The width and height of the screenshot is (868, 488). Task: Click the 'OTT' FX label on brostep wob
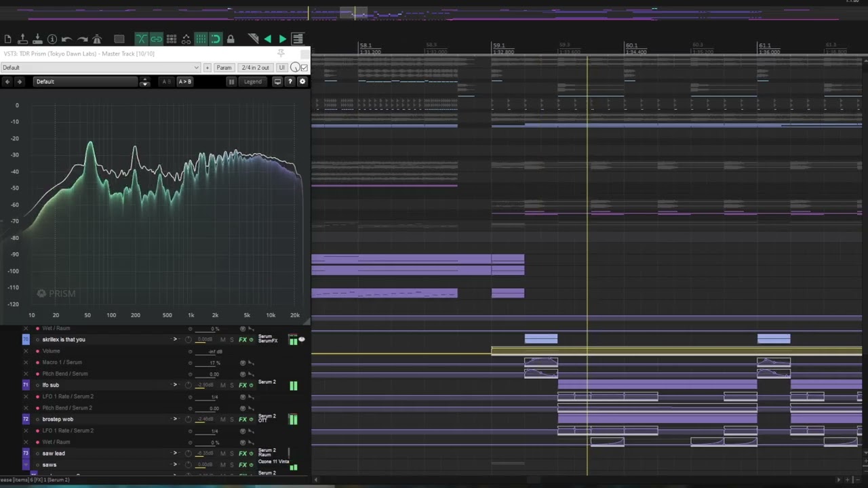point(262,421)
